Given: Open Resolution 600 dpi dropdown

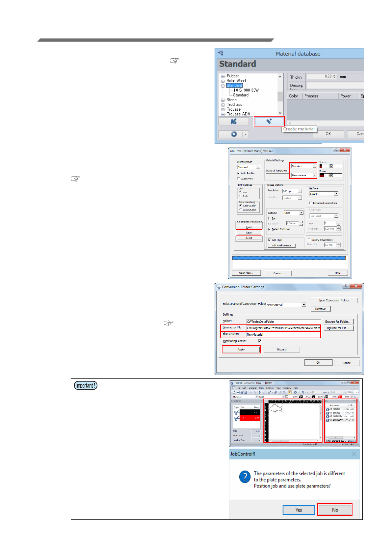Looking at the screenshot, I should pos(292,191).
